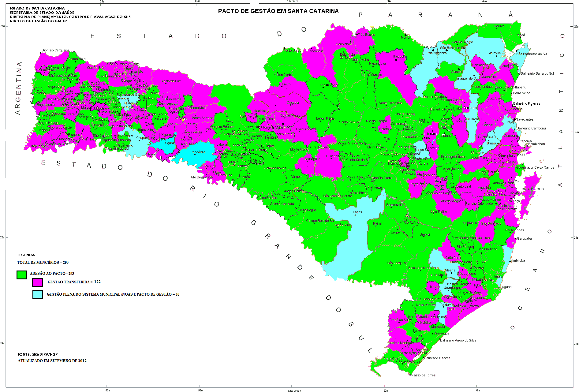579x392 pixels.
Task: Click the Dionísio Cerqueira label
Action: (55, 50)
